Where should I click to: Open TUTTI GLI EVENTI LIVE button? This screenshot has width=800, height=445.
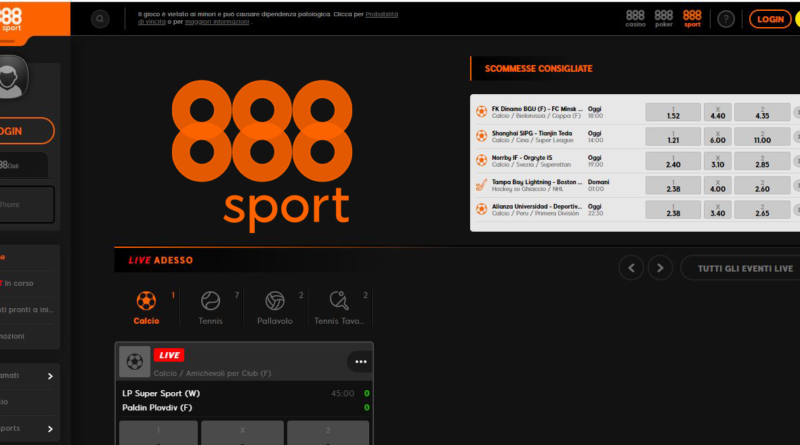[742, 268]
